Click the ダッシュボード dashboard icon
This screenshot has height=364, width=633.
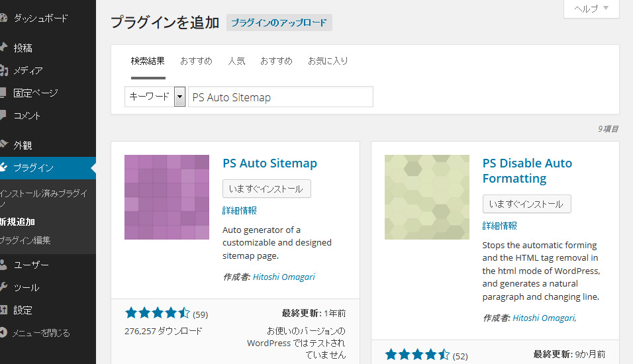coord(3,18)
